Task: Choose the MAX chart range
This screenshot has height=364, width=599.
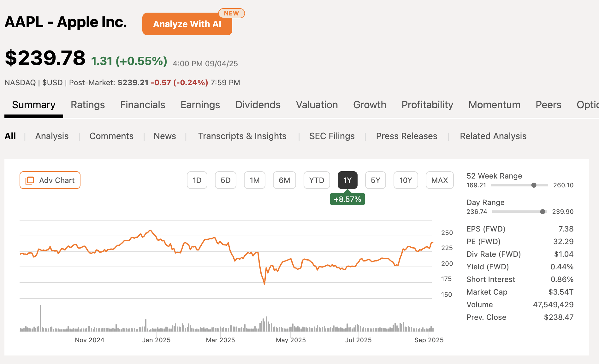Action: click(x=439, y=180)
